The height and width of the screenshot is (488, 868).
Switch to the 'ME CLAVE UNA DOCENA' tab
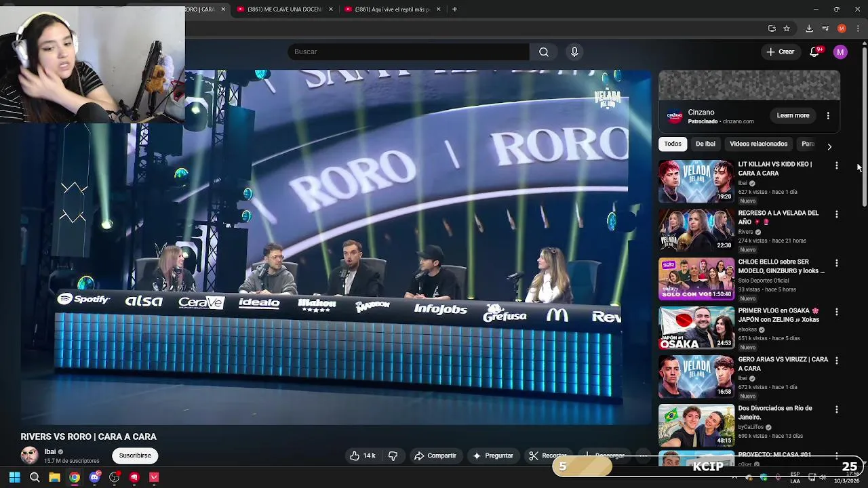[284, 9]
